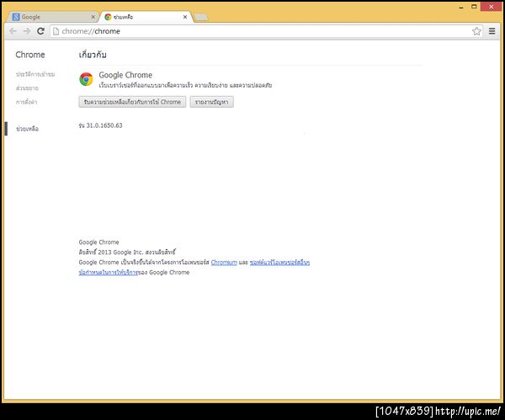
Task: Click the Thai help button ending in Chrome
Action: 132,102
